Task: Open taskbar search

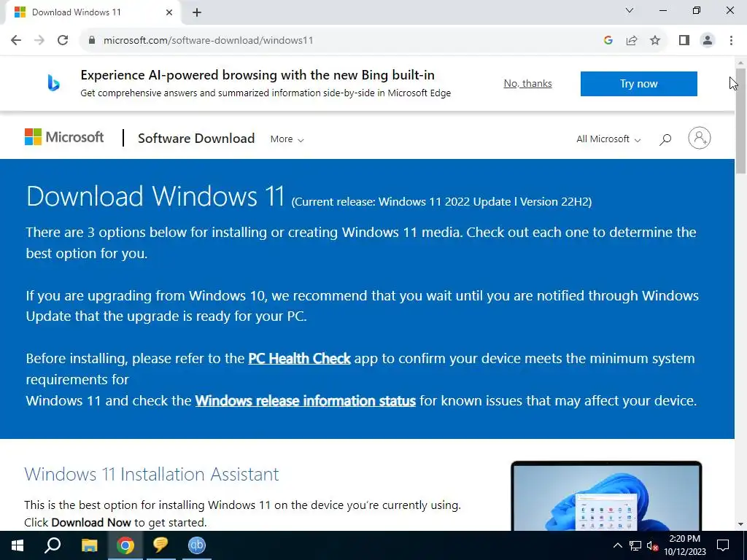Action: [53, 545]
